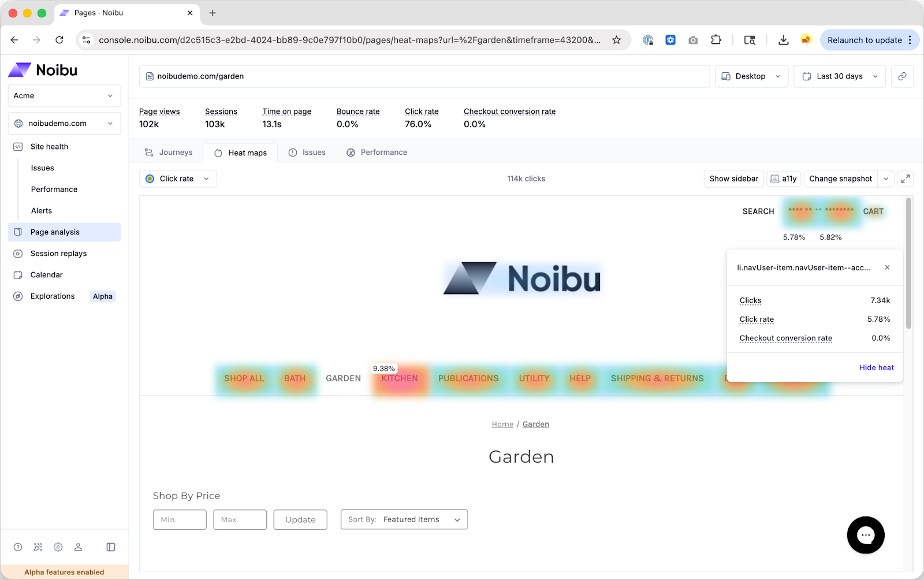Open the Issues tab beside Heat maps
The width and height of the screenshot is (924, 580).
(307, 153)
